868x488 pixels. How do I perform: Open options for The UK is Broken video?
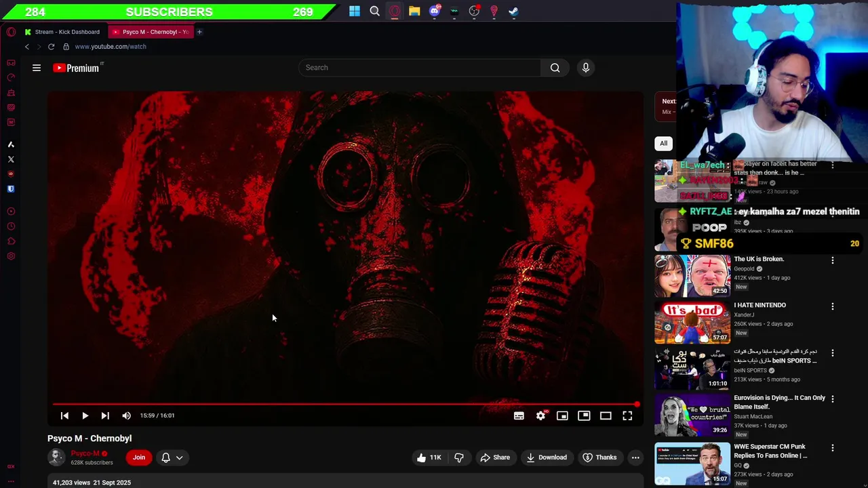pos(833,260)
